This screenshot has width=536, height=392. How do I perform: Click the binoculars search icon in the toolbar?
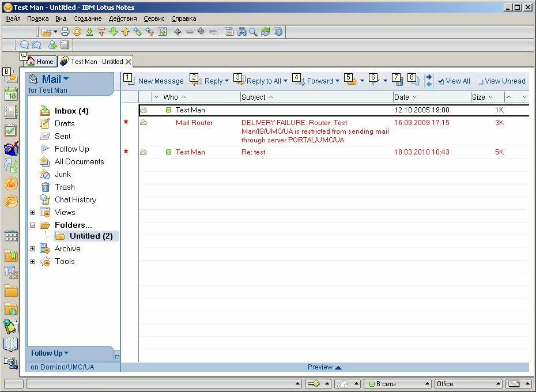tap(242, 32)
